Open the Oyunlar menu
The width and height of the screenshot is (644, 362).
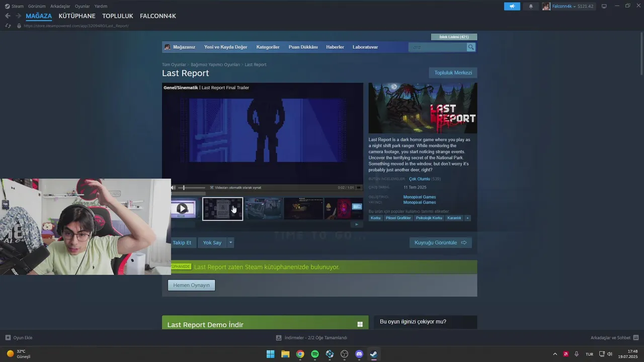click(83, 6)
